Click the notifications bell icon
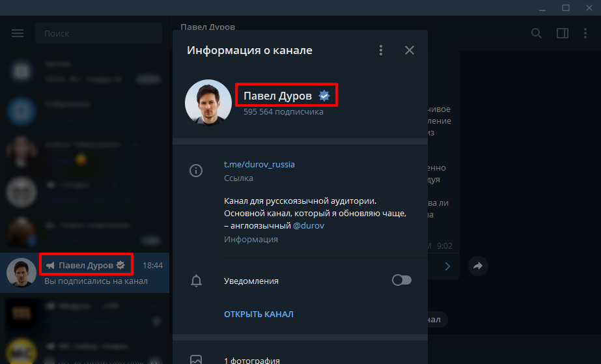The height and width of the screenshot is (364, 601). click(195, 281)
